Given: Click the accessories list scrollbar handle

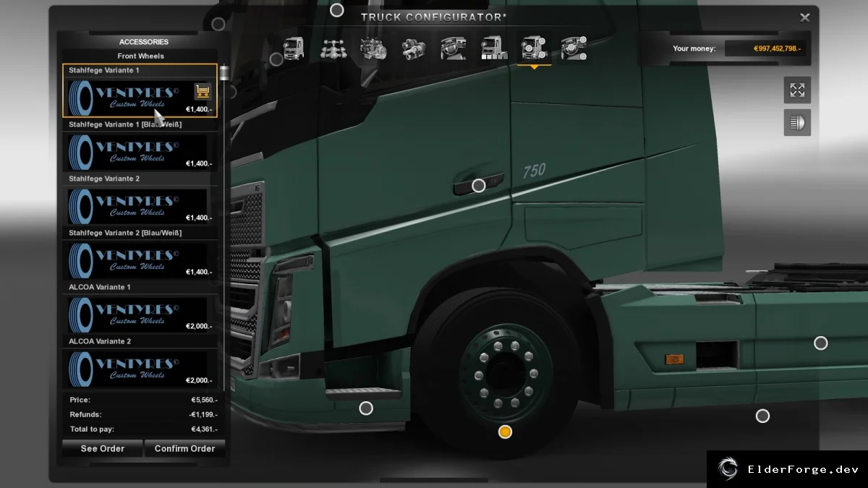Looking at the screenshot, I should (224, 73).
